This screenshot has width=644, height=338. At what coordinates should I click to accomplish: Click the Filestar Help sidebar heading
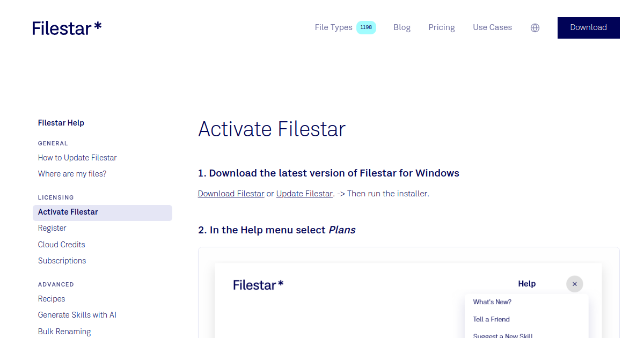click(61, 123)
